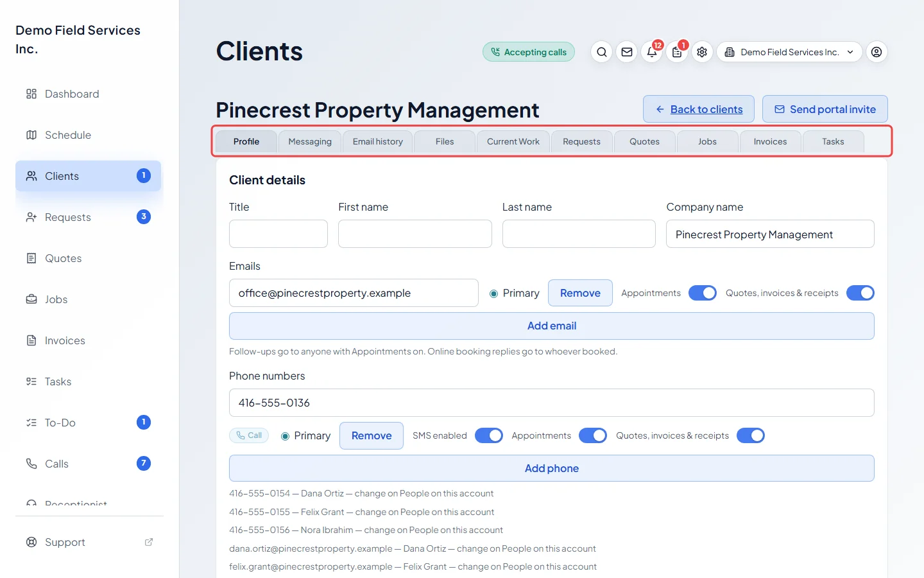The width and height of the screenshot is (924, 578).
Task: Open Demo Field Services Inc. account dropdown
Action: tap(789, 52)
